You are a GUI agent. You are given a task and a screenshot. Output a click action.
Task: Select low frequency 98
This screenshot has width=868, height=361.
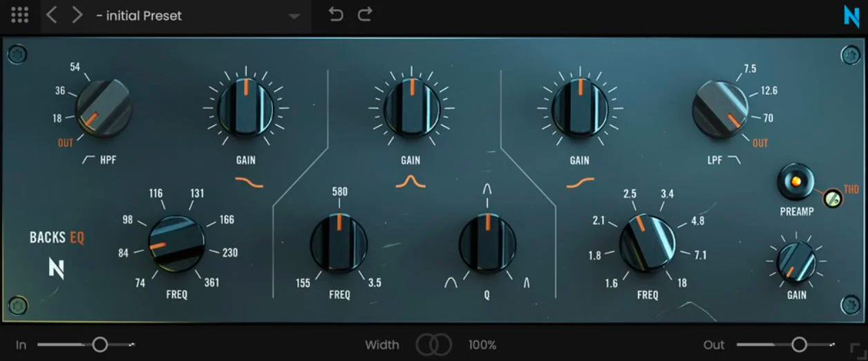point(127,220)
